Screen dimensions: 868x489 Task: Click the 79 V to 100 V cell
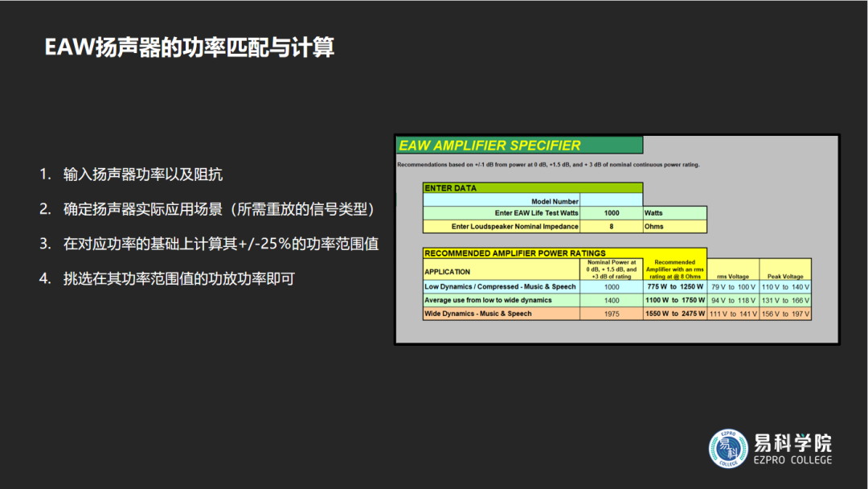(733, 287)
